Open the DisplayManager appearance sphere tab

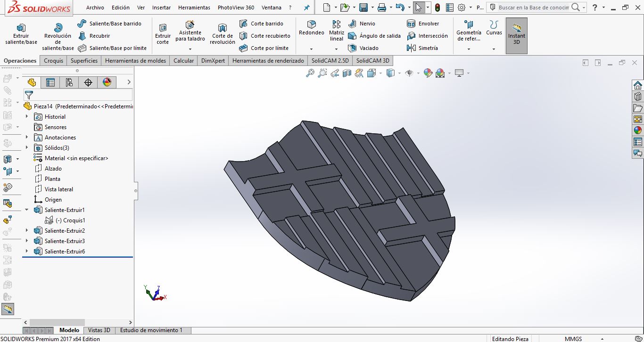(x=107, y=82)
